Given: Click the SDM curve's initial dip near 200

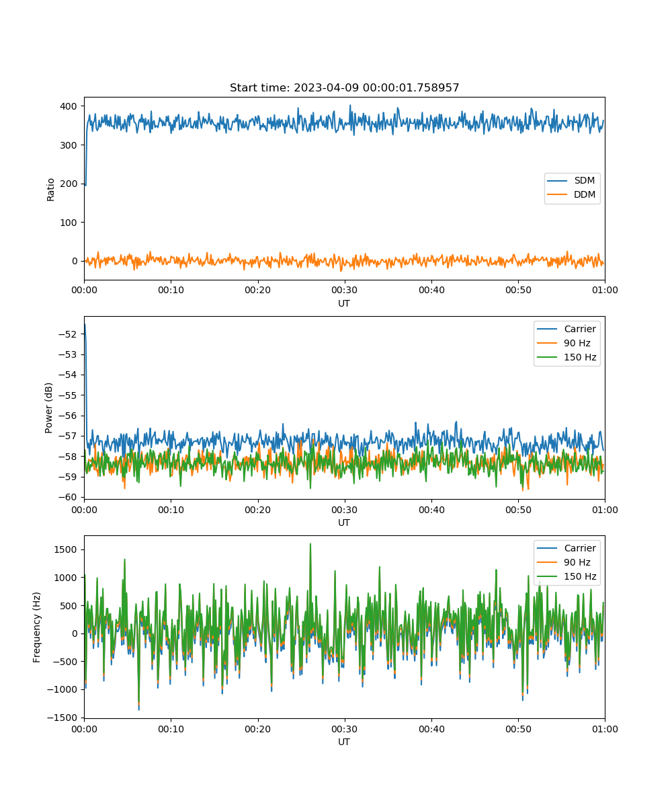Looking at the screenshot, I should pos(85,184).
